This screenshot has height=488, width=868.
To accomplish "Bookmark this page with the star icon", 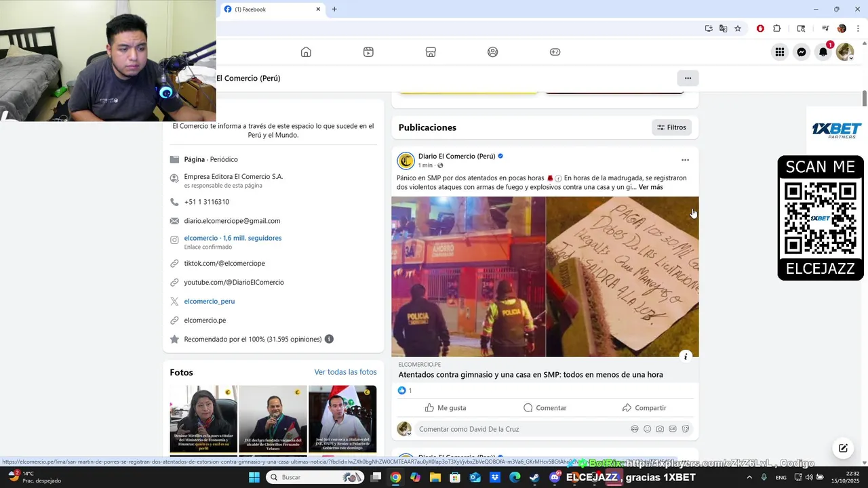I will point(738,28).
